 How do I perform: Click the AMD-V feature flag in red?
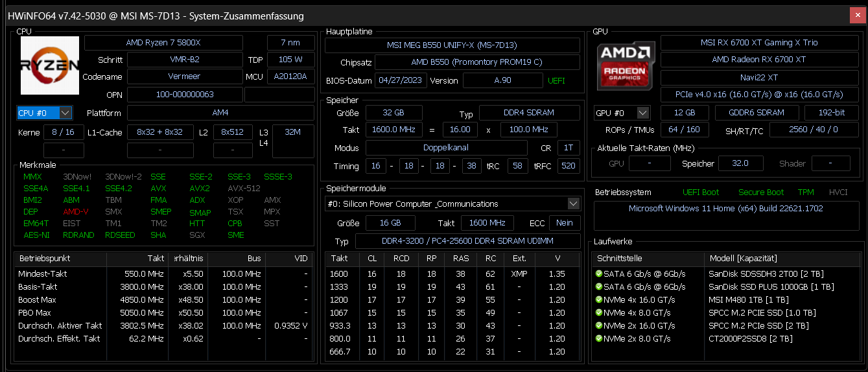(x=76, y=212)
